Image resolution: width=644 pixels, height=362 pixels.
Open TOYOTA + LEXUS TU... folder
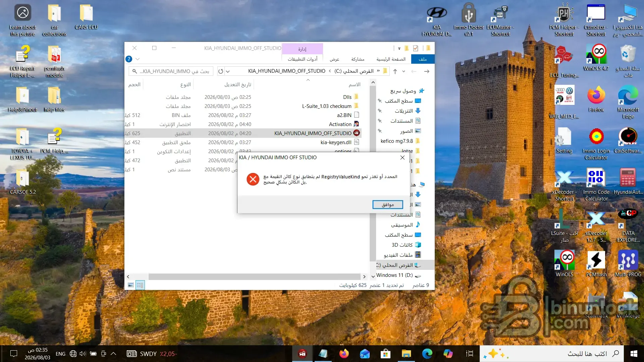click(x=22, y=144)
